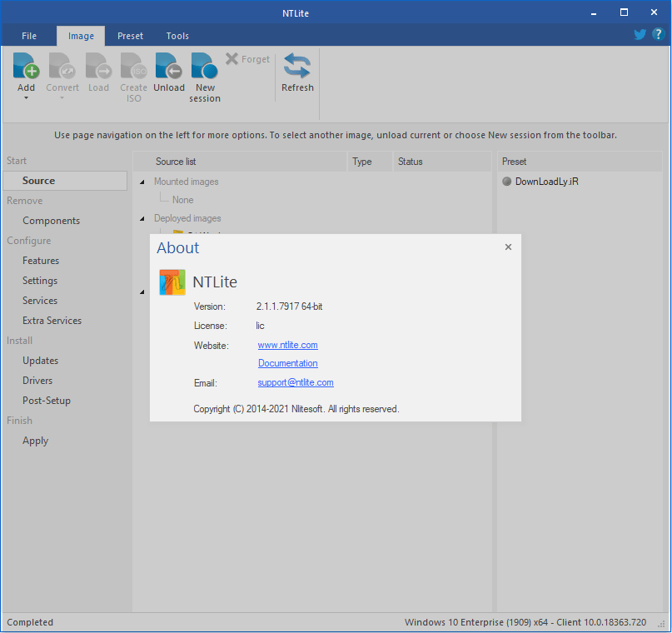The width and height of the screenshot is (672, 633).
Task: Email support@ntlite.com via its link
Action: 296,382
